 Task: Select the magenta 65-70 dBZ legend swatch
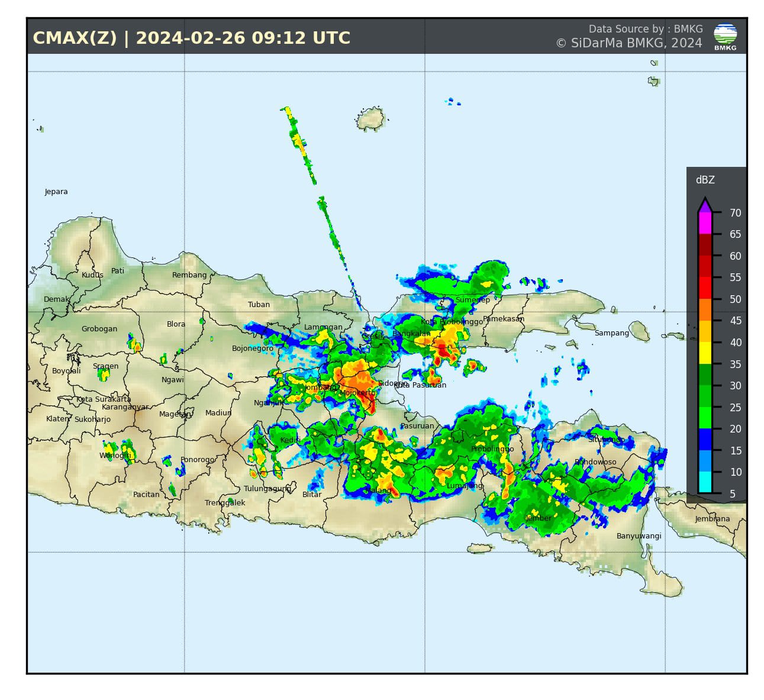click(x=704, y=223)
